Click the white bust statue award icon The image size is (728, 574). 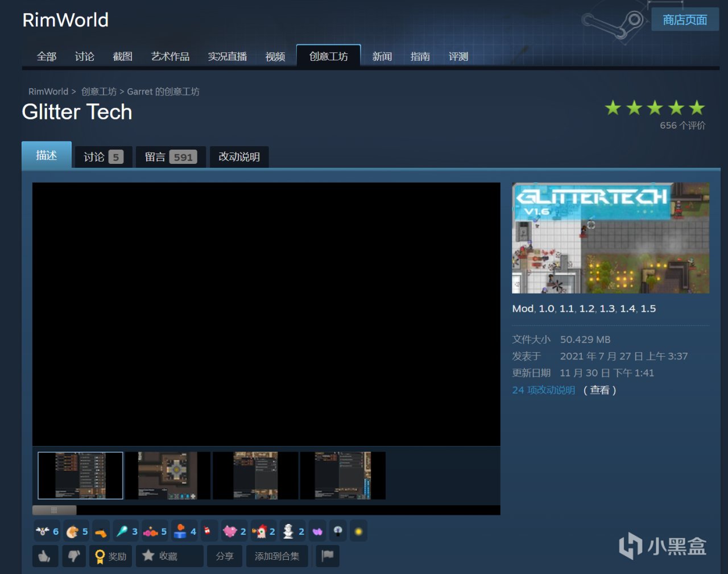tap(292, 531)
